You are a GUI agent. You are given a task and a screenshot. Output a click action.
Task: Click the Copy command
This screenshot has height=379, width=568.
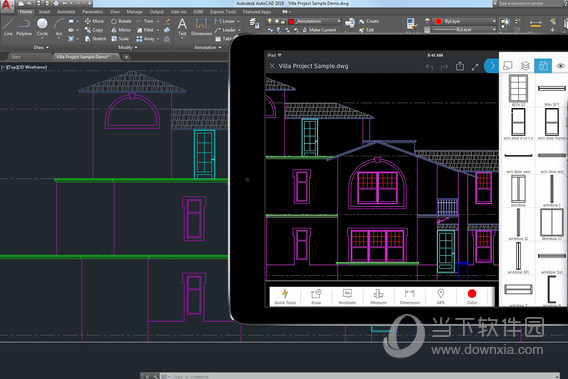94,30
